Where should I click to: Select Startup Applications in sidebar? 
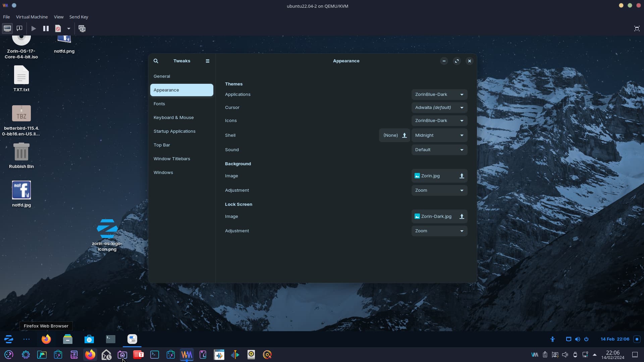pos(174,131)
